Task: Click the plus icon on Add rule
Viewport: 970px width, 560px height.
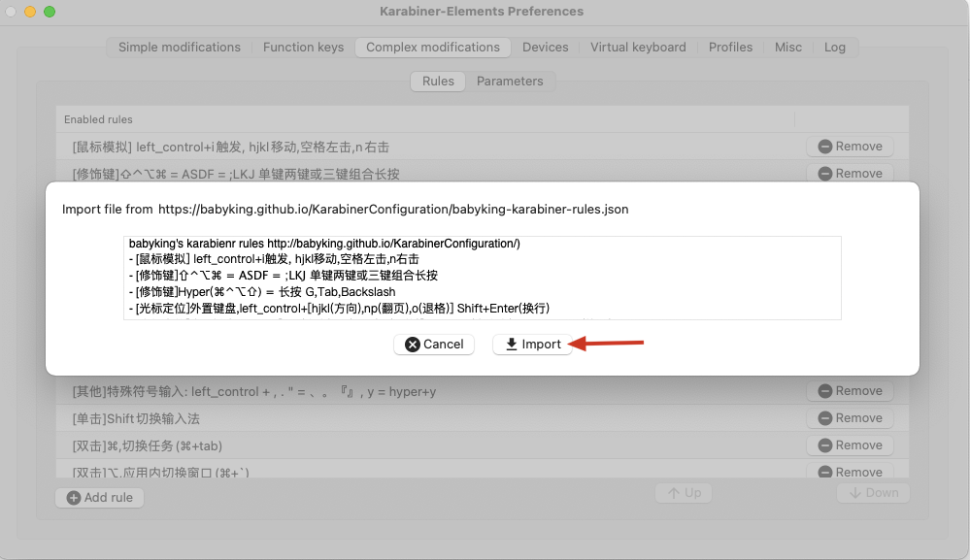Action: [74, 498]
